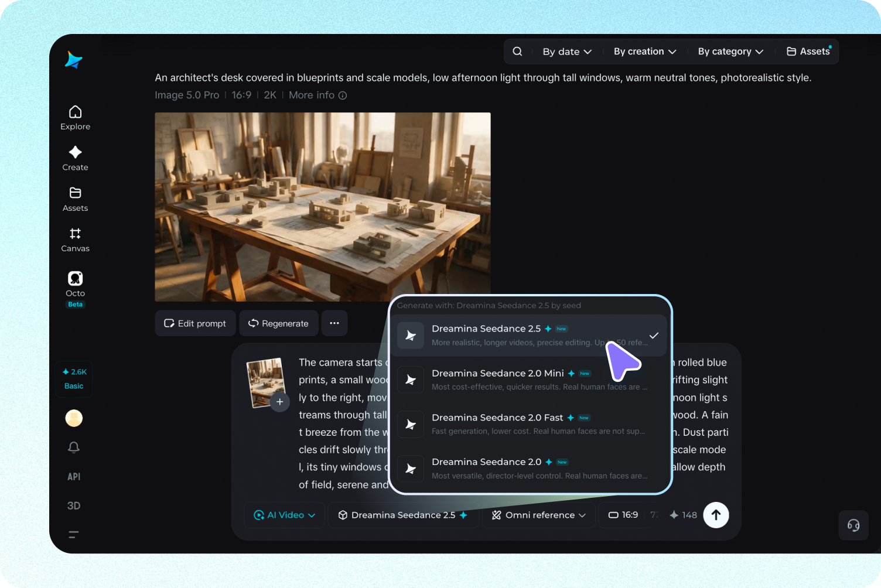This screenshot has height=588, width=881.
Task: Launch the Octo Beta assistant
Action: point(75,289)
